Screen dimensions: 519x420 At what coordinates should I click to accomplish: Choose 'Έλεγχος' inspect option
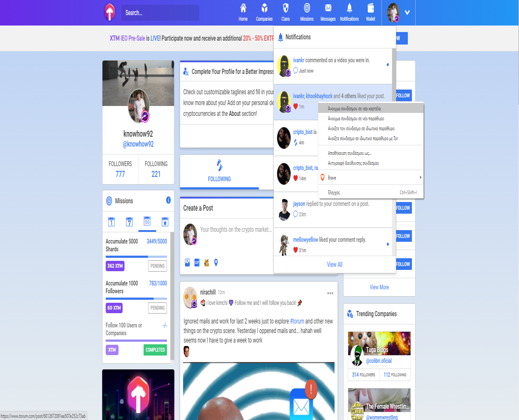[371, 192]
